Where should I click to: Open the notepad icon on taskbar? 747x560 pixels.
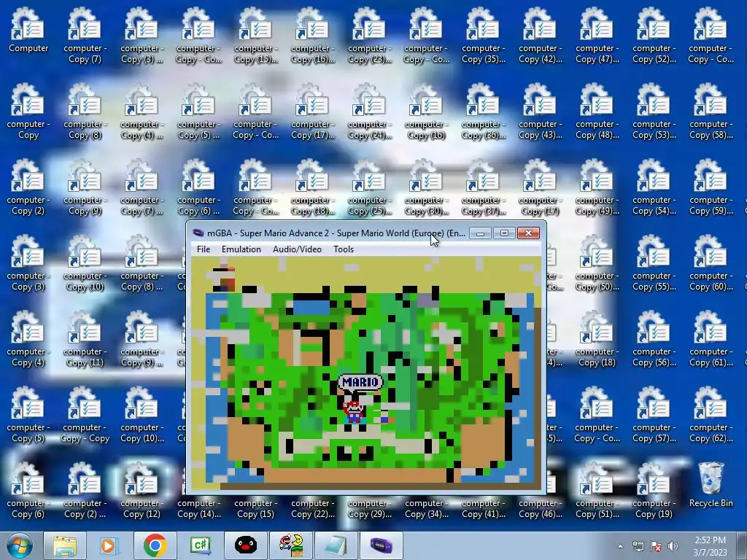pyautogui.click(x=336, y=545)
